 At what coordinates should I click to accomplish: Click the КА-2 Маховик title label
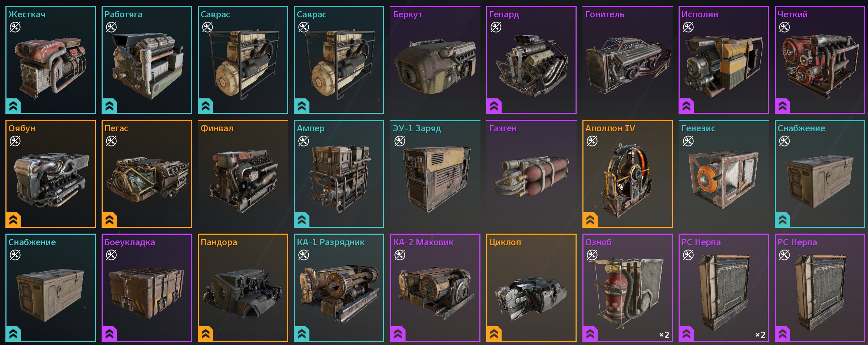tap(423, 242)
